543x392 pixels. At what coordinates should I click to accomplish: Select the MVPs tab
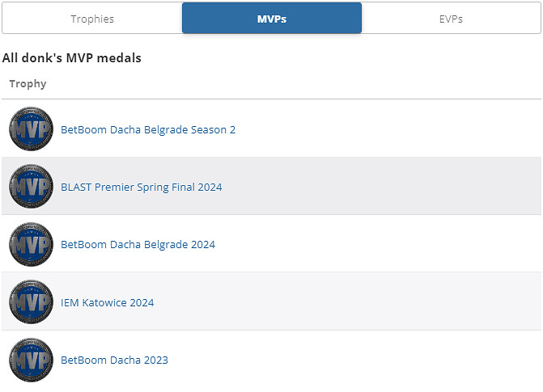click(272, 19)
